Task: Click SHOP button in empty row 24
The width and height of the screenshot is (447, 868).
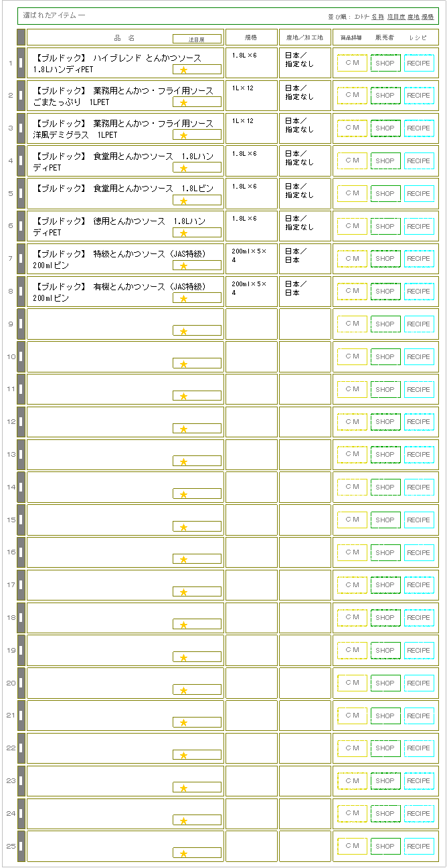Action: 385,814
